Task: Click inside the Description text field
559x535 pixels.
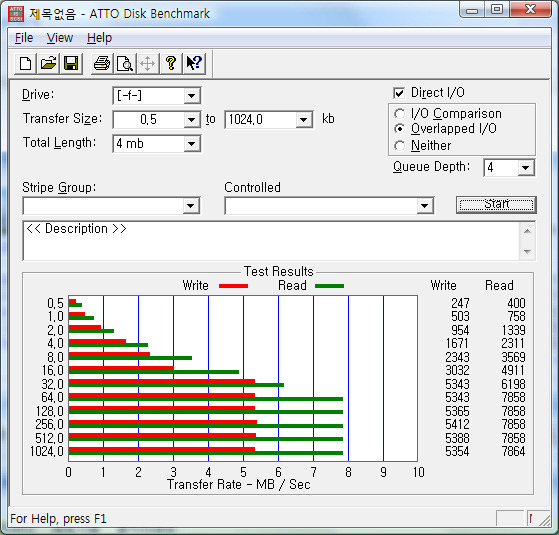Action: pos(271,241)
